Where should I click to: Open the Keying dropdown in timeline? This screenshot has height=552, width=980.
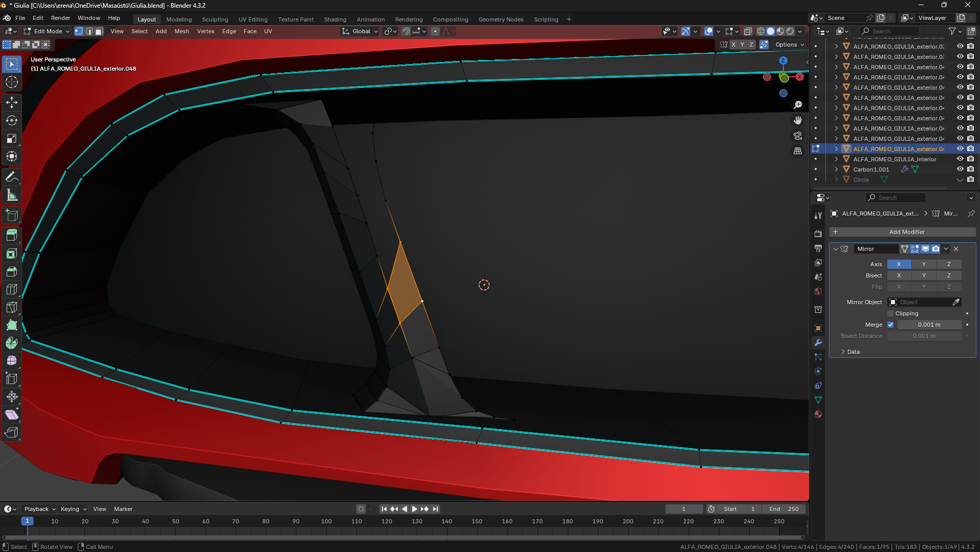pos(74,509)
